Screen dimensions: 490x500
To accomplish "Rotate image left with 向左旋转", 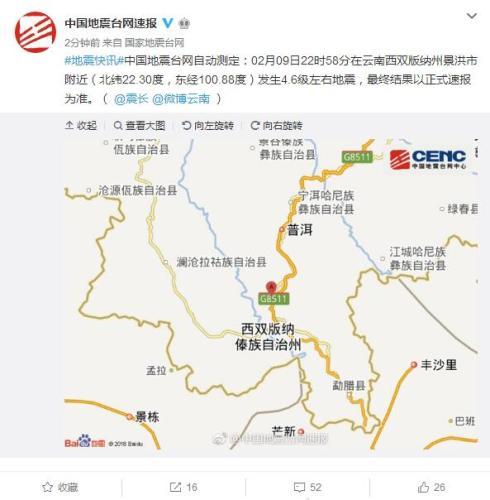I will click(208, 126).
